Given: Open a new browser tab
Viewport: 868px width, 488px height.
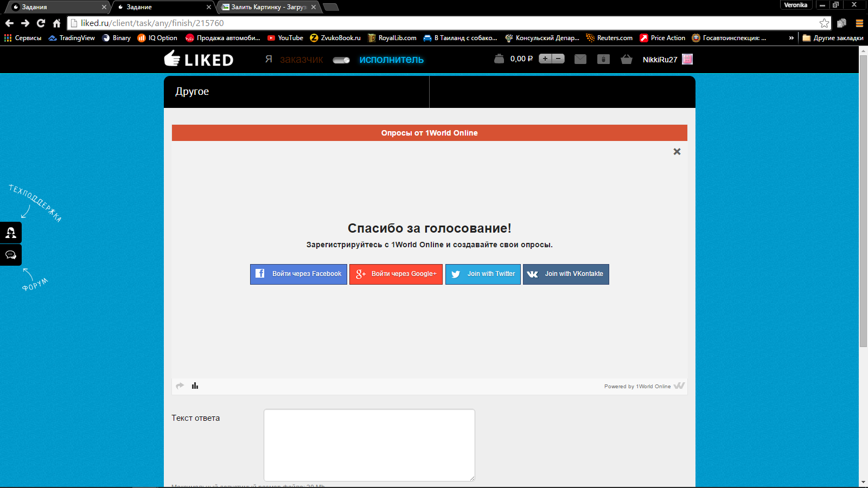Looking at the screenshot, I should (330, 7).
